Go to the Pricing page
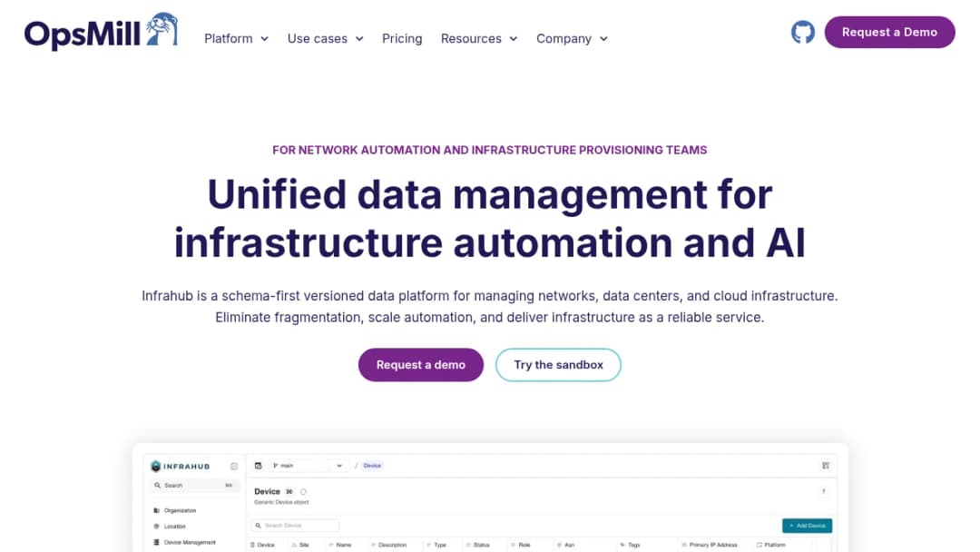 [x=402, y=39]
